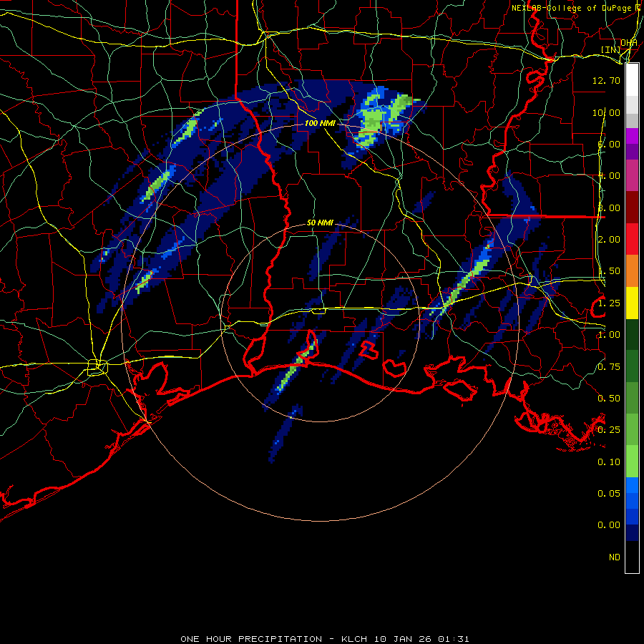Click the 1.25 legend value
Viewport: 644px width, 644px height.
click(609, 303)
